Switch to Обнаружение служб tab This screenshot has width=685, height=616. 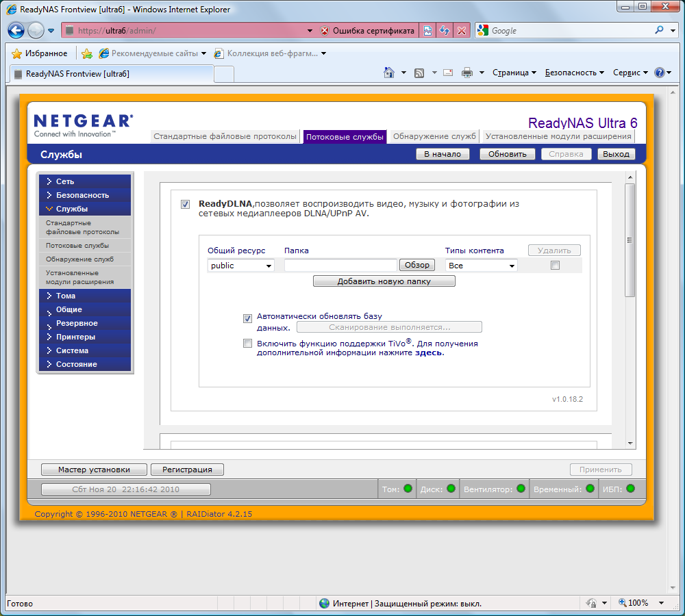point(434,136)
